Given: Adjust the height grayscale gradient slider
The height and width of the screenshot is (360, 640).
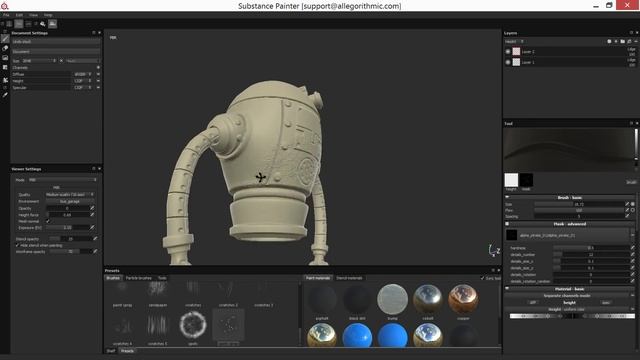Looking at the screenshot, I should pos(572,316).
